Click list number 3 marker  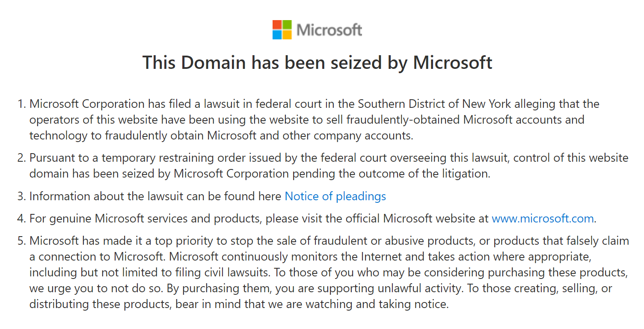21,196
